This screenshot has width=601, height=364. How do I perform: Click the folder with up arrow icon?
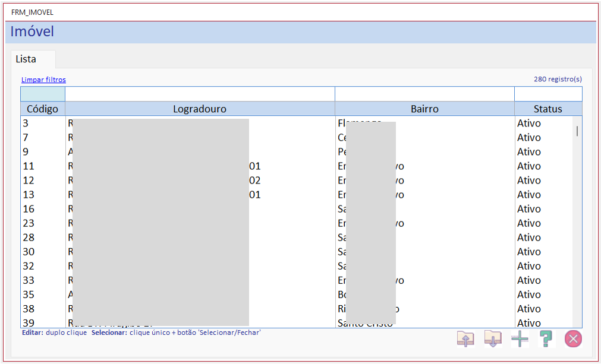pyautogui.click(x=465, y=338)
